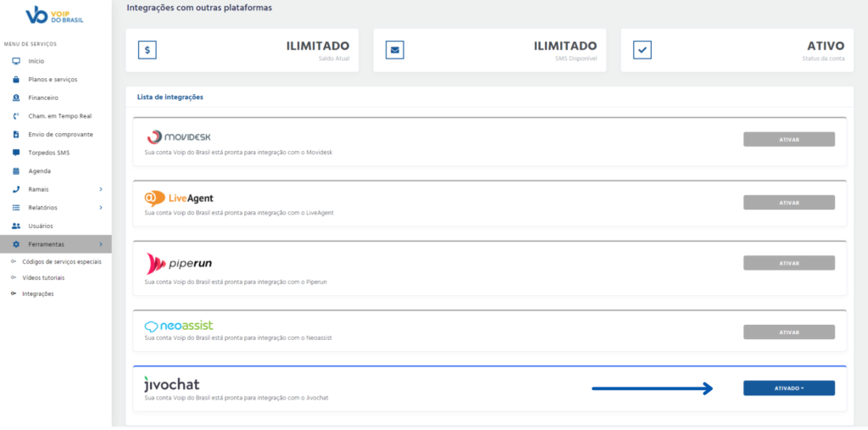Click the Torpedos SMS chat icon
Screen dimensions: 868x430
[16, 153]
